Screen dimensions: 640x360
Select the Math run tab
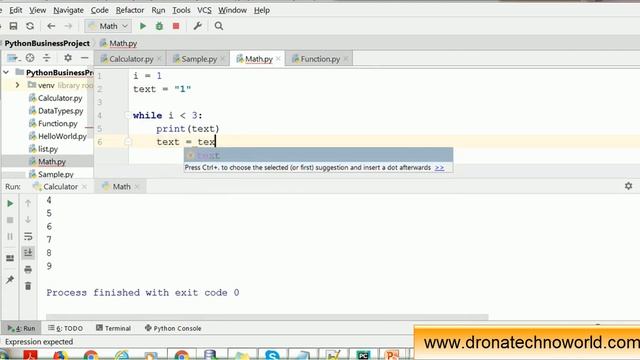121,187
